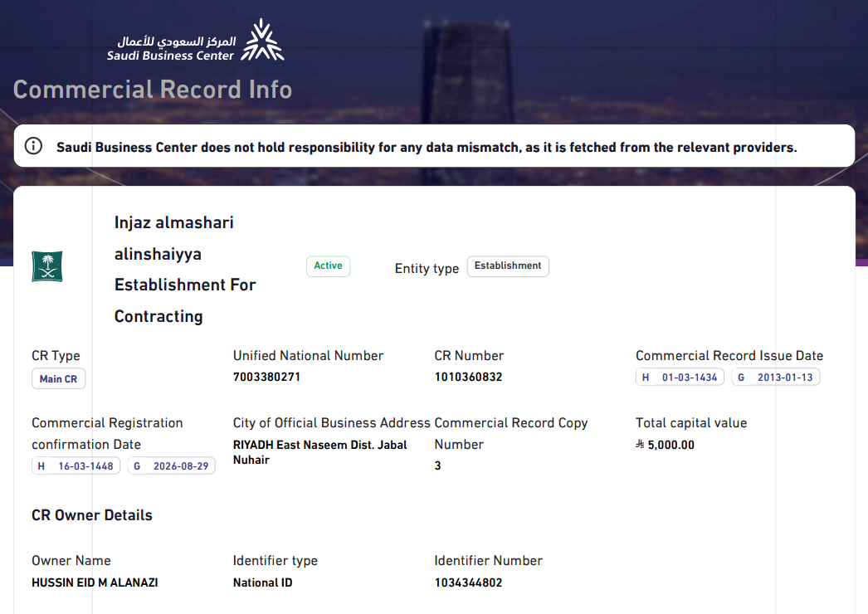Click the Total capital value 5,000.00
Screen dimensions: 868x614
[x=671, y=445]
